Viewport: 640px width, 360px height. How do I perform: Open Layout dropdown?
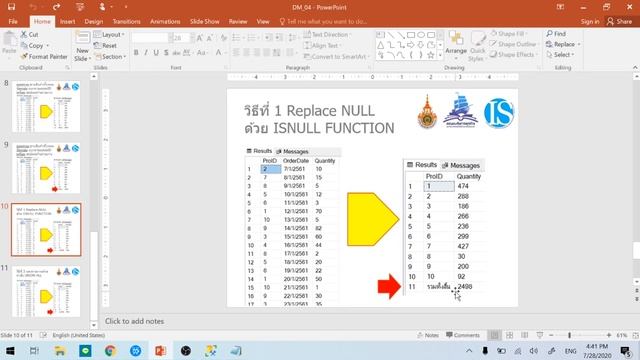pos(109,35)
